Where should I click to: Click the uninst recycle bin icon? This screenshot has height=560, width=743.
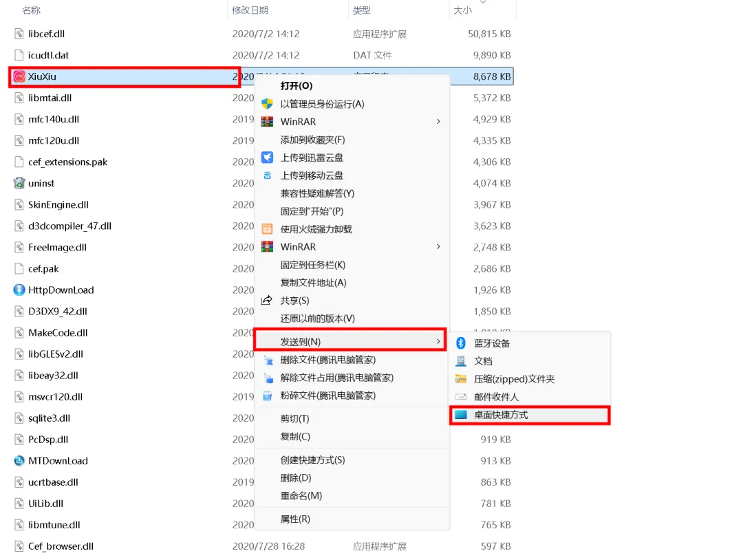point(19,183)
